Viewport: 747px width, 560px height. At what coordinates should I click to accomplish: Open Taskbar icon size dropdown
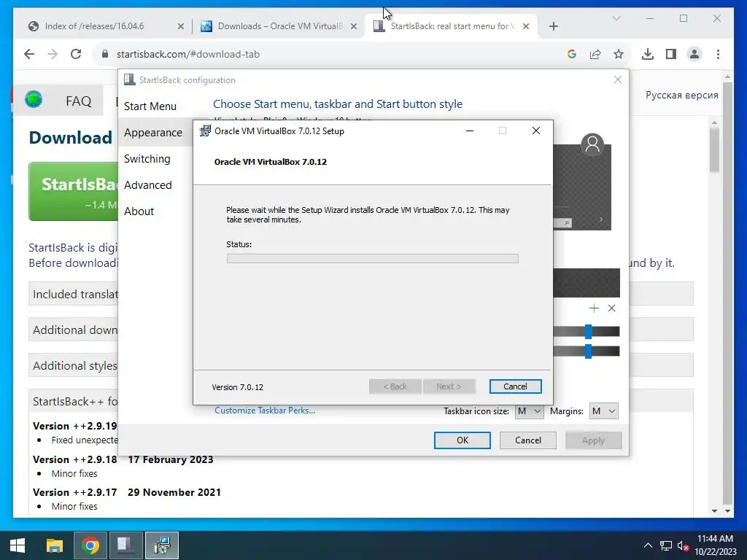[529, 411]
